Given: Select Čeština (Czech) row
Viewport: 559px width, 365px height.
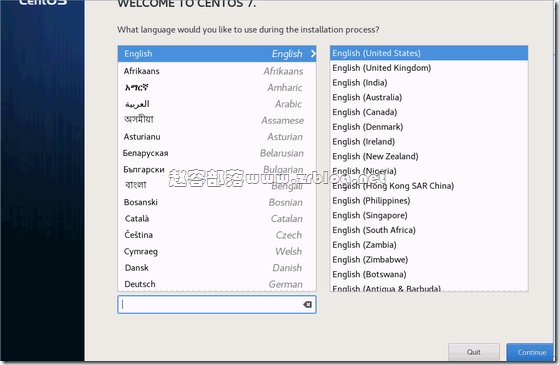Looking at the screenshot, I should (x=217, y=235).
